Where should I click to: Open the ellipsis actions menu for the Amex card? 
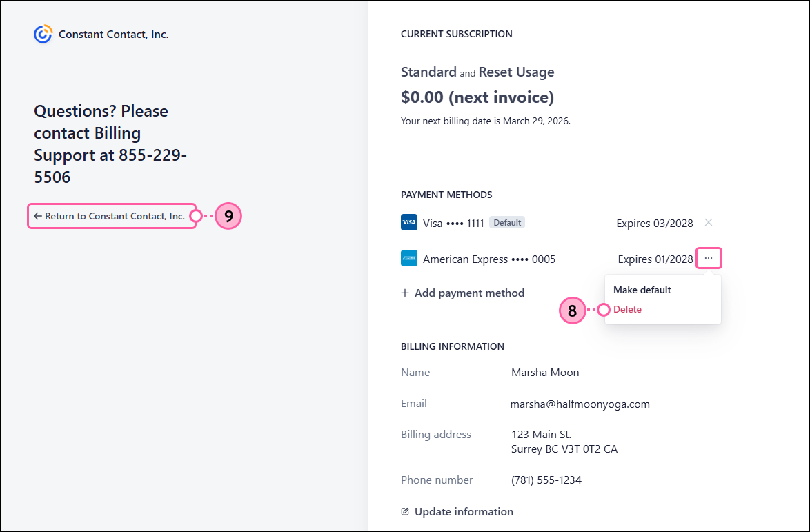tap(709, 258)
